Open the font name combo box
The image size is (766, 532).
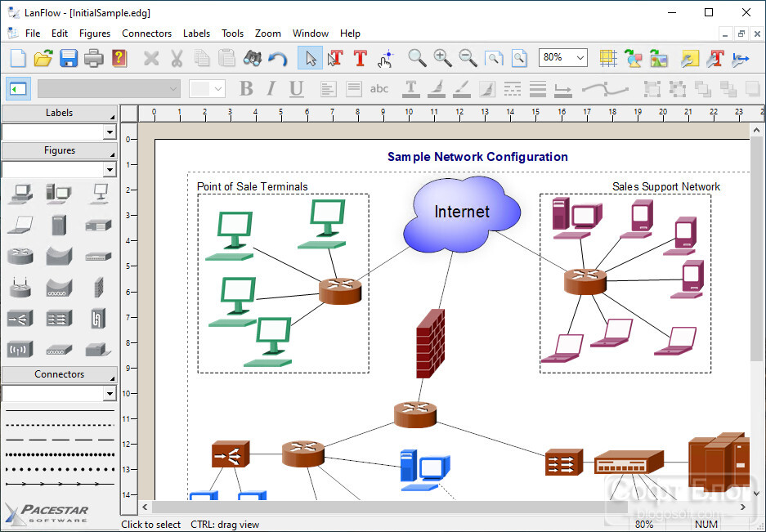(x=109, y=89)
